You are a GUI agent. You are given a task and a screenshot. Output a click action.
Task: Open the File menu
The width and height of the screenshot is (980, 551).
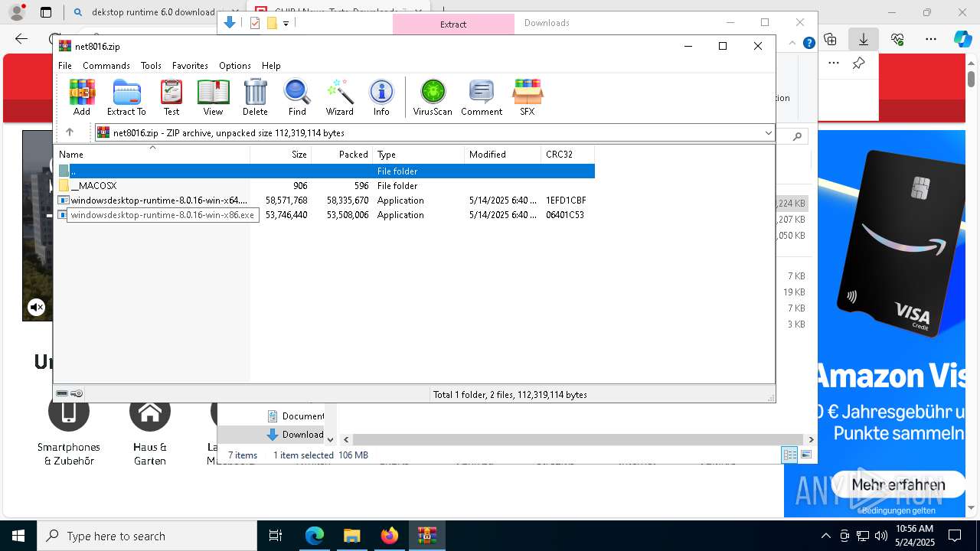65,66
